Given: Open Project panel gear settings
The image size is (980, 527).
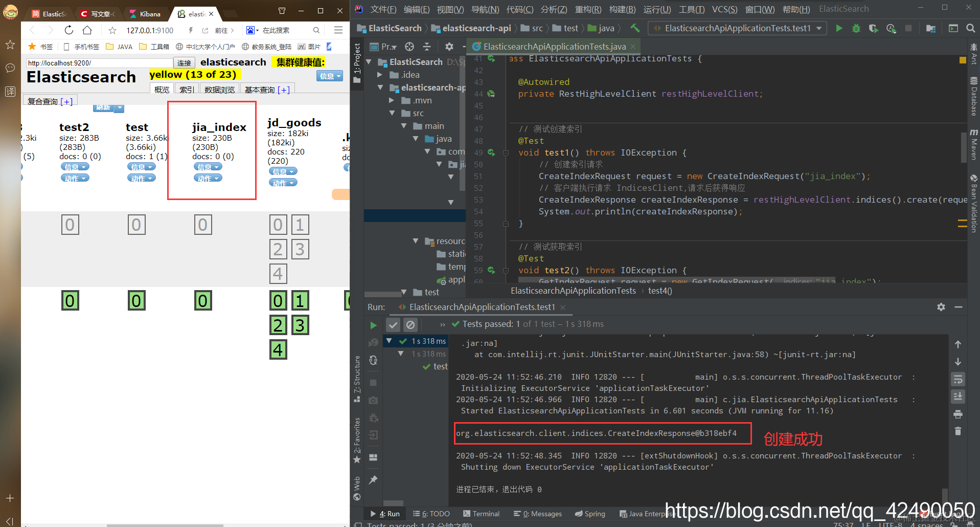Looking at the screenshot, I should 449,47.
